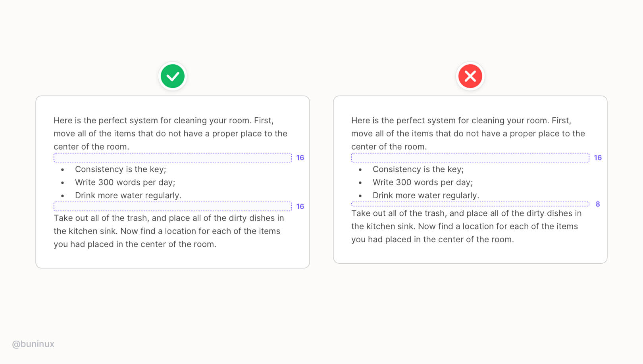This screenshot has width=643, height=364.
Task: Select the bottom dashed spacer in left card
Action: click(x=173, y=207)
